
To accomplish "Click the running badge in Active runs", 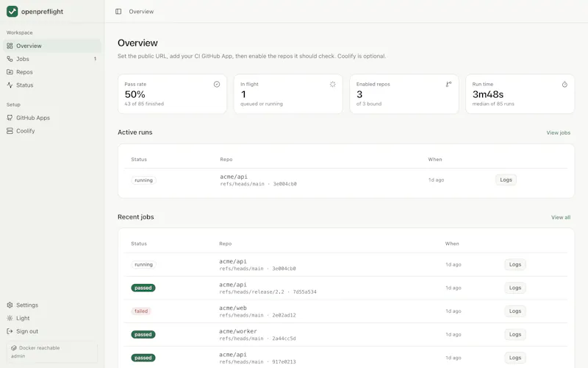I will 143,180.
